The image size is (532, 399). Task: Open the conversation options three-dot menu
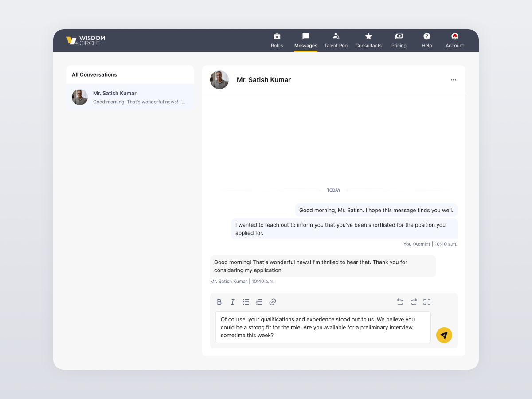pos(453,80)
